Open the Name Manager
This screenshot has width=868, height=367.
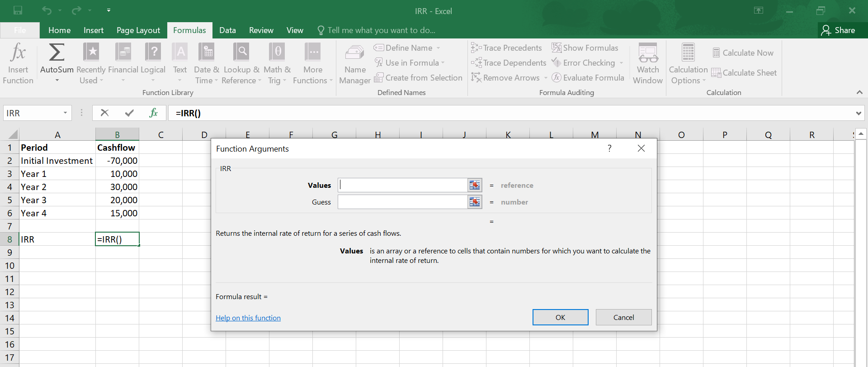355,64
